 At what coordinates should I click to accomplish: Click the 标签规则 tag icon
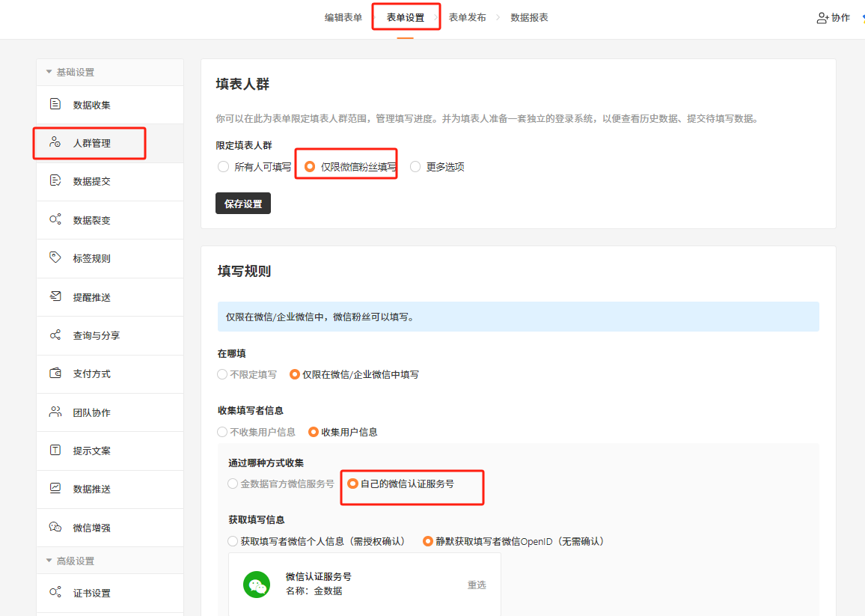click(55, 257)
